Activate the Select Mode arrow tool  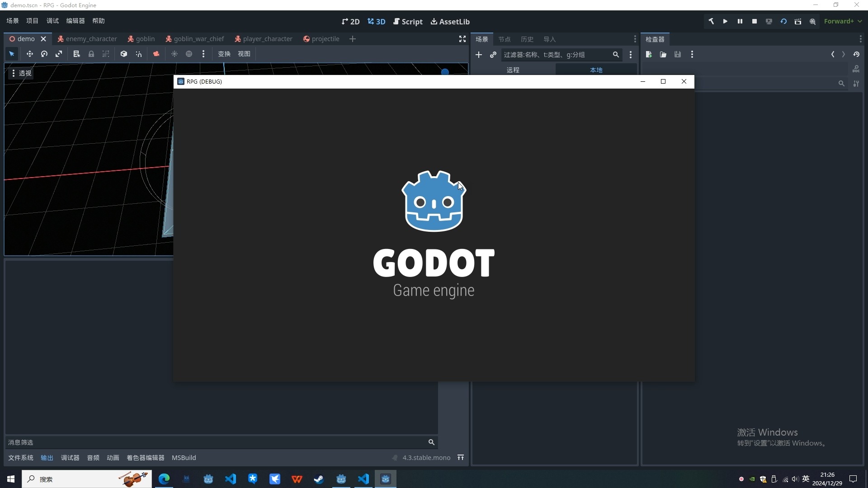[12, 54]
